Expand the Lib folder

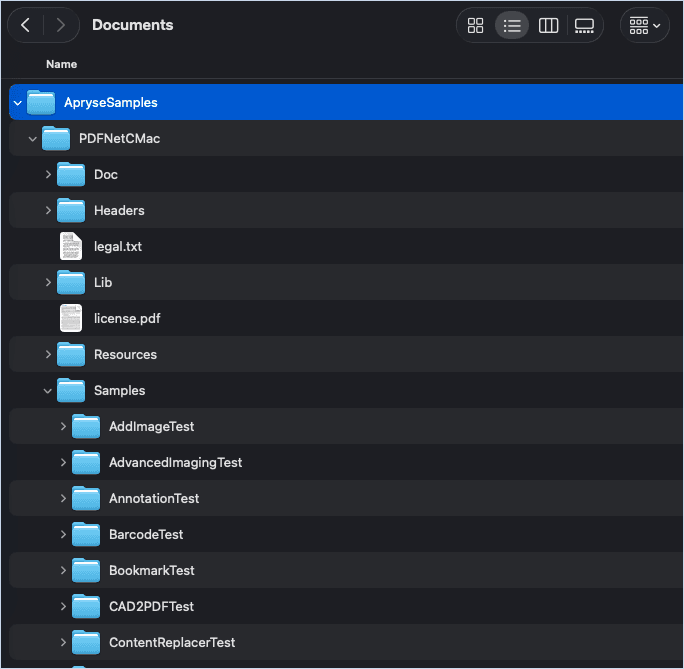tap(48, 283)
